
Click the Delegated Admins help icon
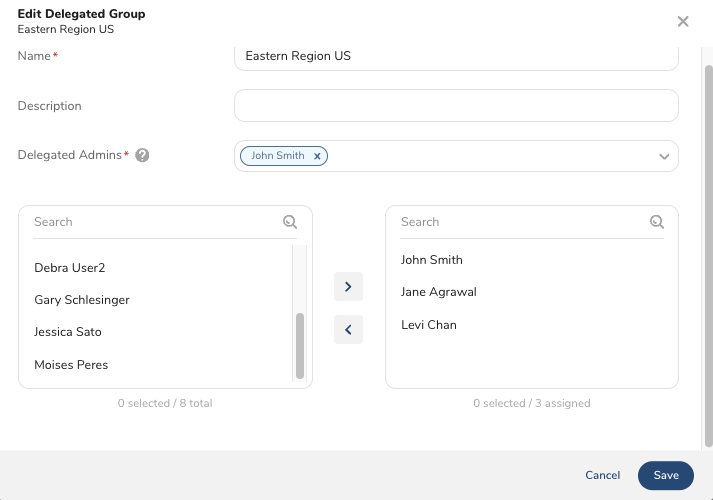pyautogui.click(x=142, y=156)
